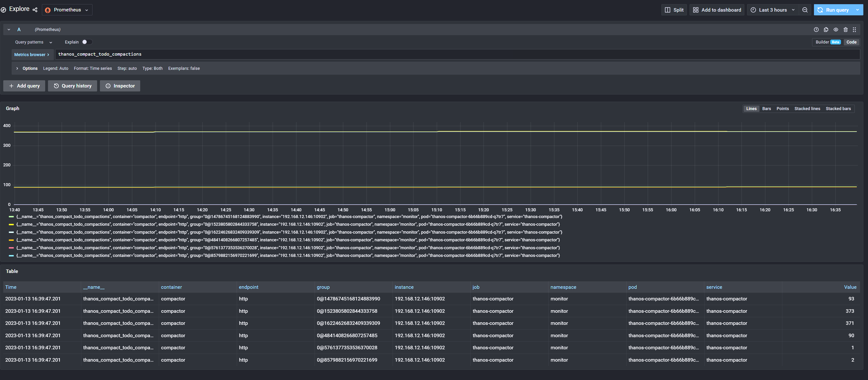The image size is (868, 380).
Task: Switch graph display to Stacked bars
Action: click(x=838, y=108)
